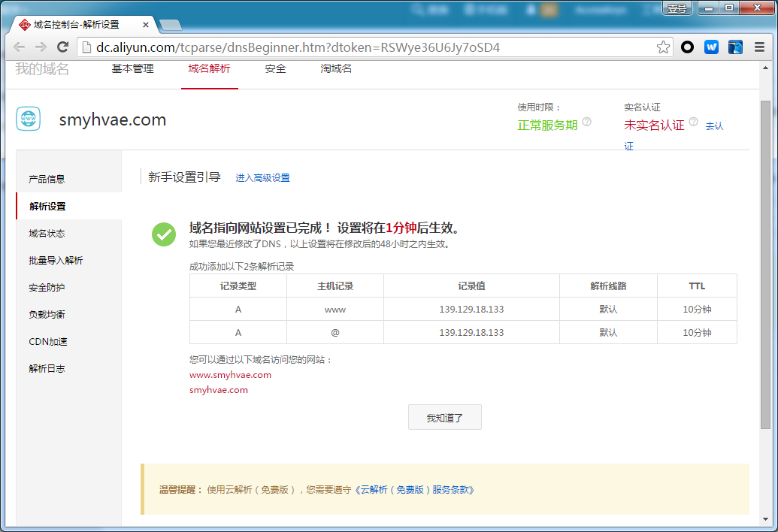Select the 安全 tab
This screenshot has width=778, height=532.
275,68
